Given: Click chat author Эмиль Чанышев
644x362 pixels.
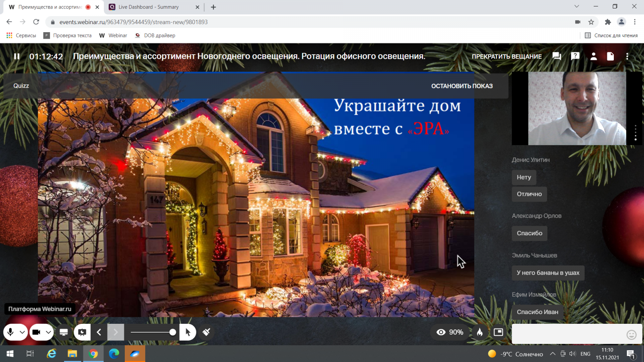Looking at the screenshot, I should (535, 255).
